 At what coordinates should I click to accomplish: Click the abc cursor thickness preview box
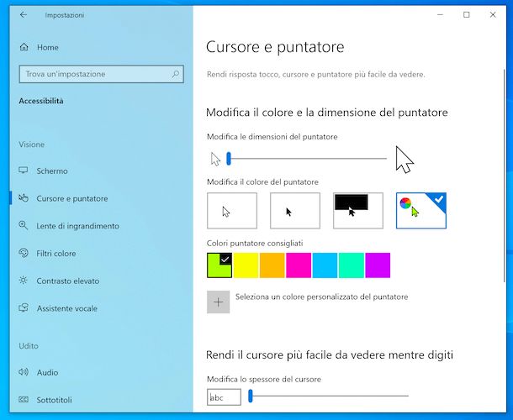(x=224, y=396)
